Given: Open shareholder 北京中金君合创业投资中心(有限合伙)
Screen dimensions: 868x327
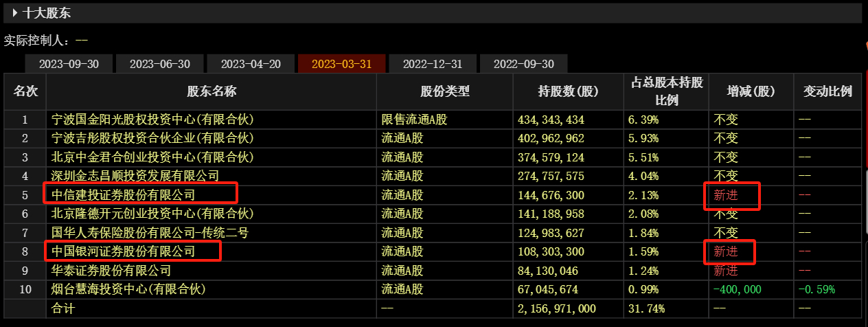Looking at the screenshot, I should (153, 157).
